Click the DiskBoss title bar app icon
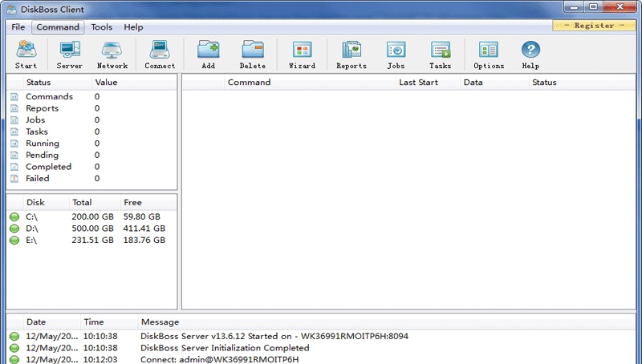Image resolution: width=642 pixels, height=364 pixels. [x=12, y=9]
